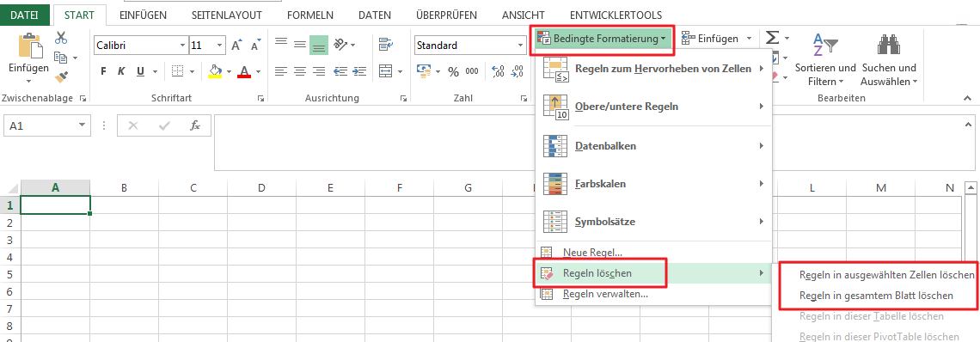Screen dimensions: 980x342
Task: Open Regeln zum Hervorheben von Zellen submenu
Action: click(x=653, y=69)
